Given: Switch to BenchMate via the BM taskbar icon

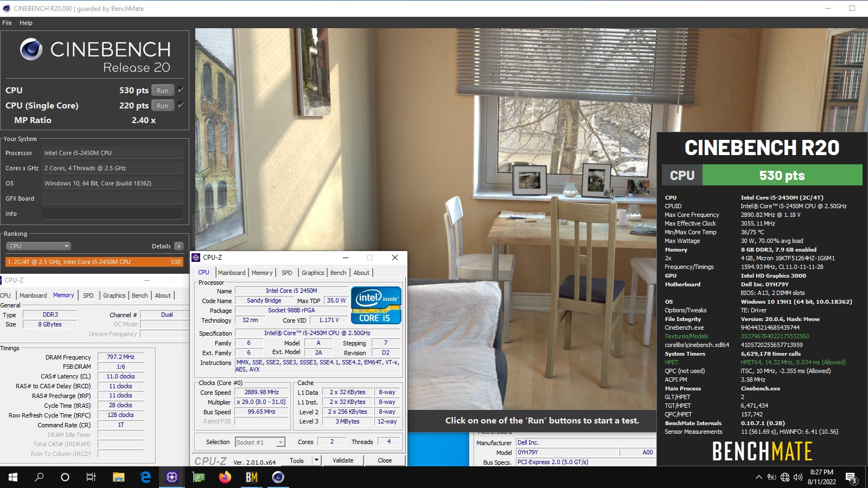Looking at the screenshot, I should point(252,477).
